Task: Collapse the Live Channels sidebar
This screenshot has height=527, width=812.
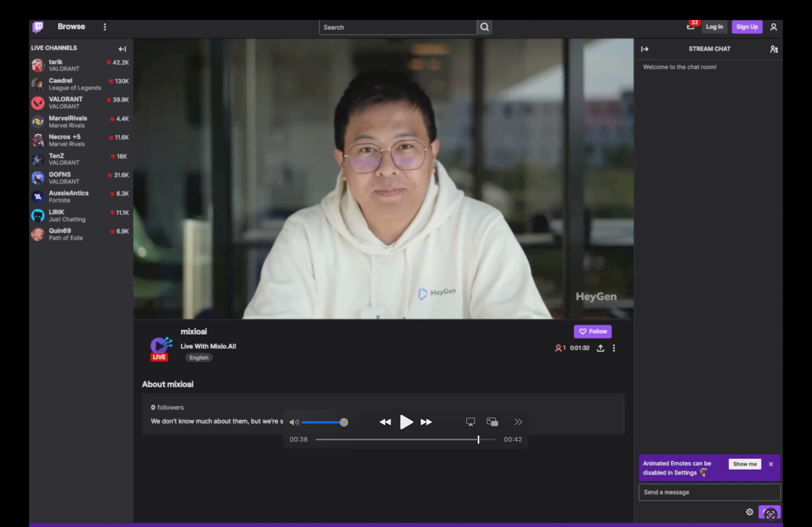Action: [x=122, y=49]
